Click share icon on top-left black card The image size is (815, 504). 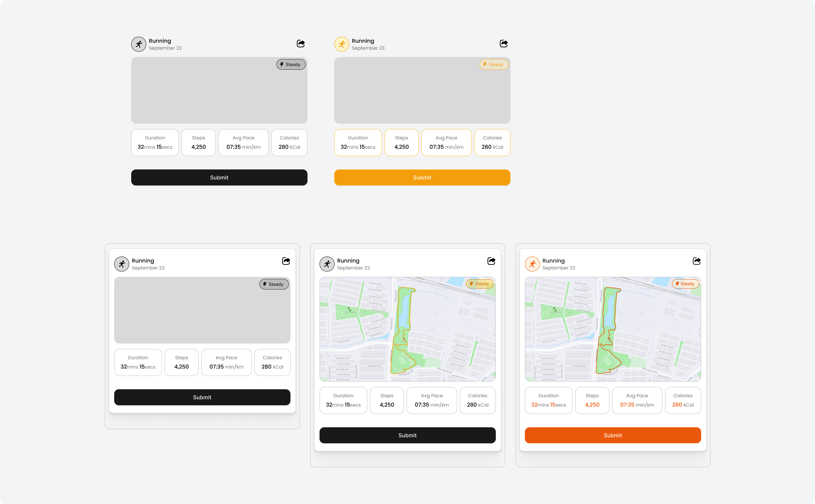pyautogui.click(x=301, y=44)
